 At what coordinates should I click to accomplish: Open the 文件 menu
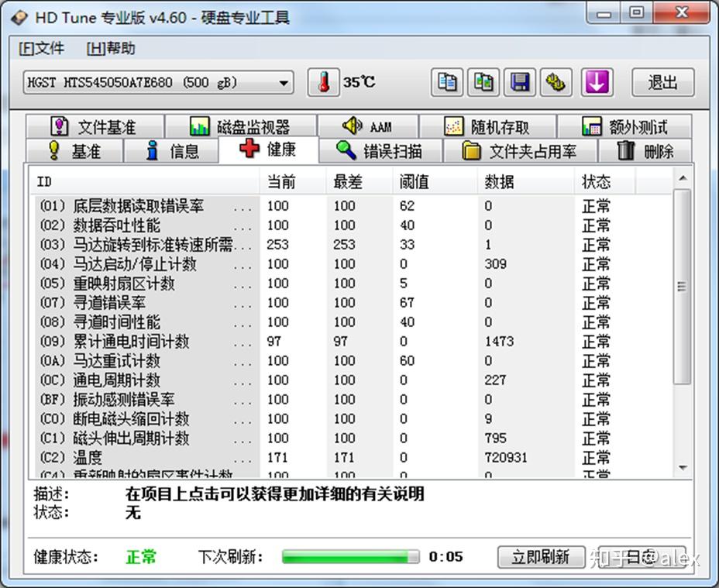point(42,48)
